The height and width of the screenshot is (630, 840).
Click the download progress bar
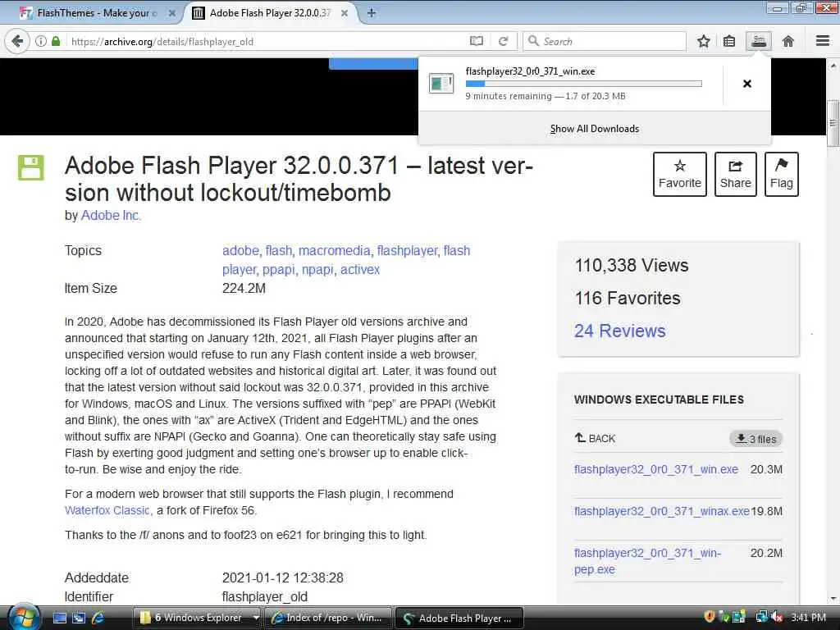point(583,84)
